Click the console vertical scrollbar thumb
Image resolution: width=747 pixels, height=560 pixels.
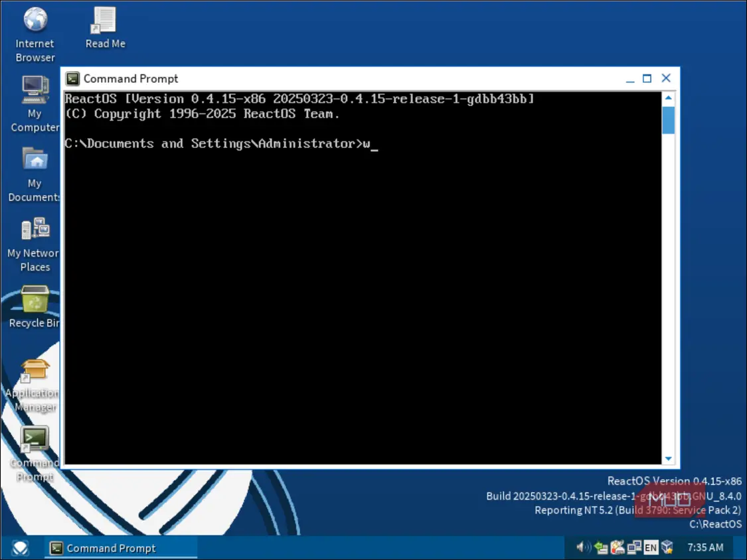click(x=669, y=120)
